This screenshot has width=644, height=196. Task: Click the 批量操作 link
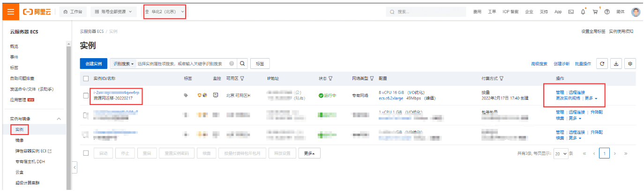pos(583,64)
